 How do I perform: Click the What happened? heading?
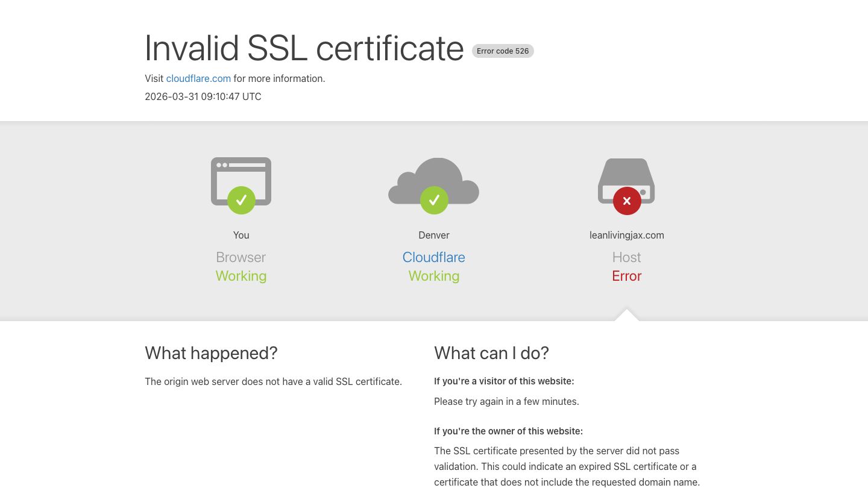pyautogui.click(x=211, y=353)
